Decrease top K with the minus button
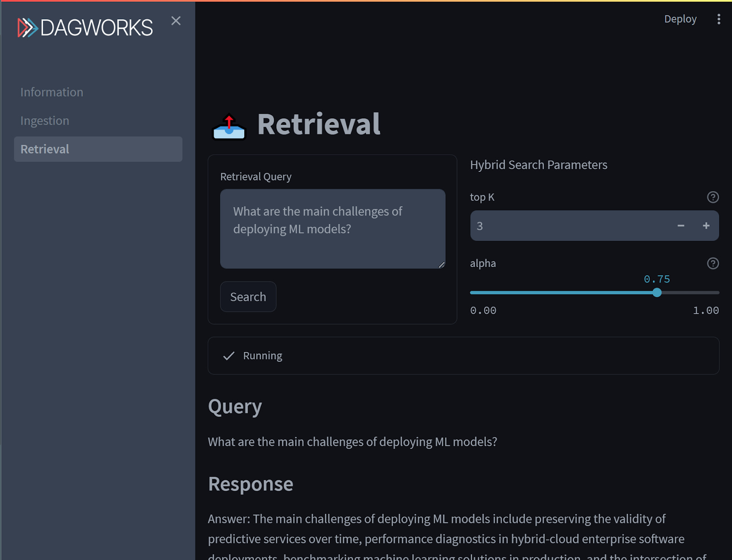Screen dimensions: 732x560 (x=681, y=225)
